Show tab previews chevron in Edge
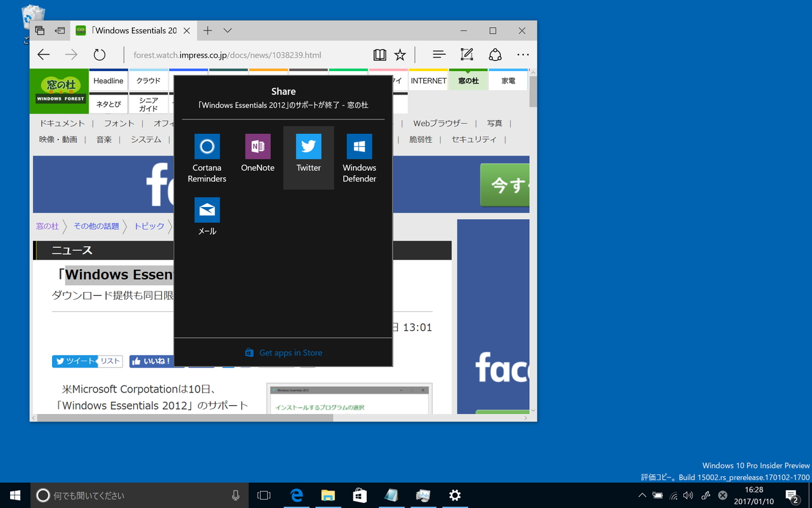This screenshot has height=508, width=812. tap(228, 30)
